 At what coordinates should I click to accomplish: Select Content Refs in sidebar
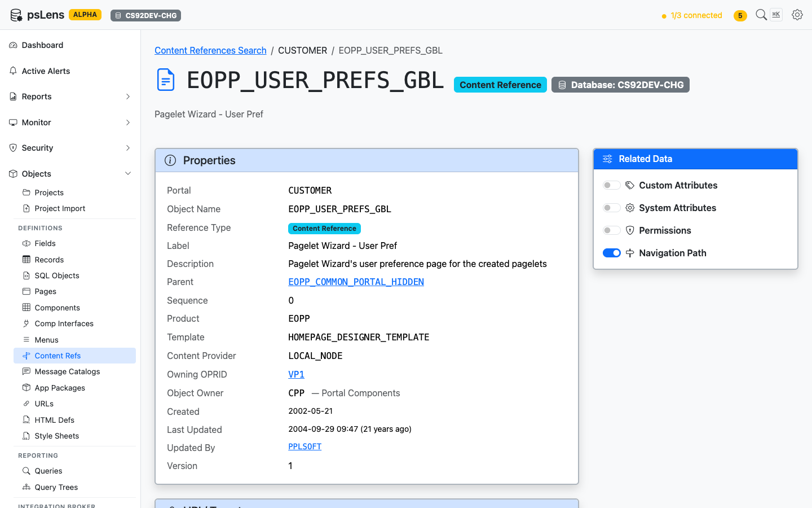(x=74, y=356)
